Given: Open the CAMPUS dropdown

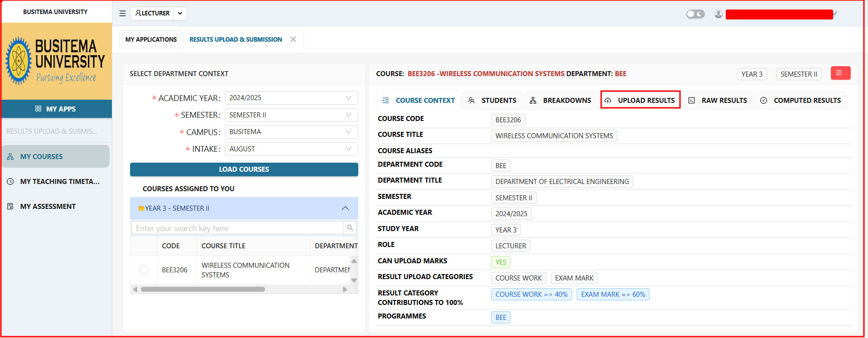Looking at the screenshot, I should [x=291, y=132].
